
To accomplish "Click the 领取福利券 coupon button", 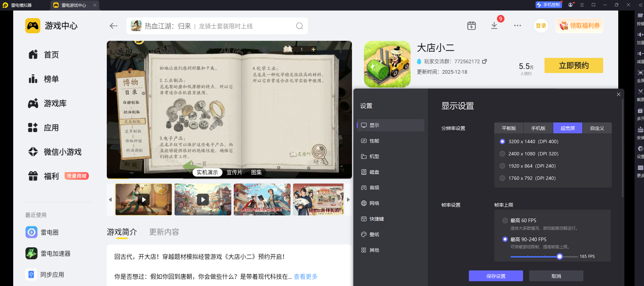I will (579, 26).
